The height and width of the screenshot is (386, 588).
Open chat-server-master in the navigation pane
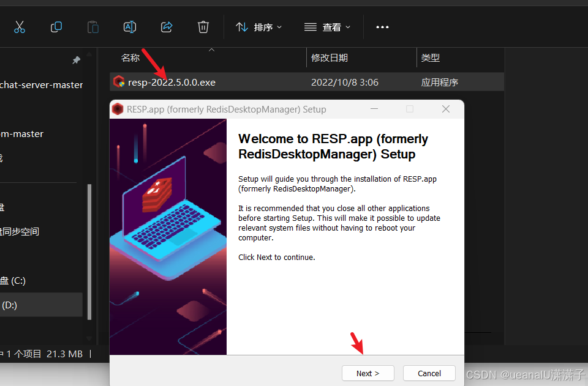[41, 85]
